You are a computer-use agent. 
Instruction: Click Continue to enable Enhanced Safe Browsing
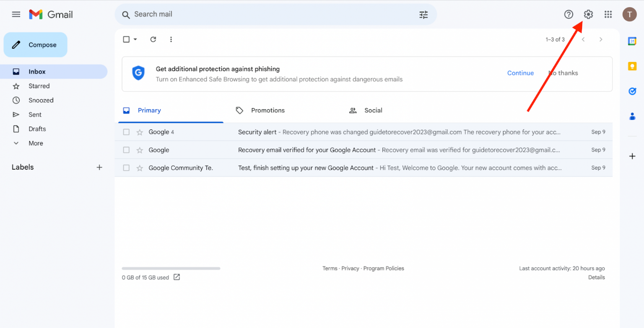[520, 72]
